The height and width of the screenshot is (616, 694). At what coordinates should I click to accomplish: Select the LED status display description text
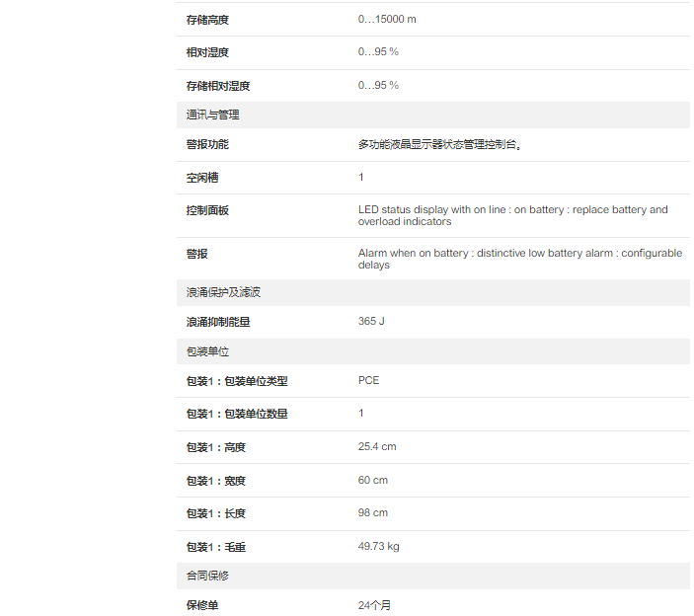512,215
